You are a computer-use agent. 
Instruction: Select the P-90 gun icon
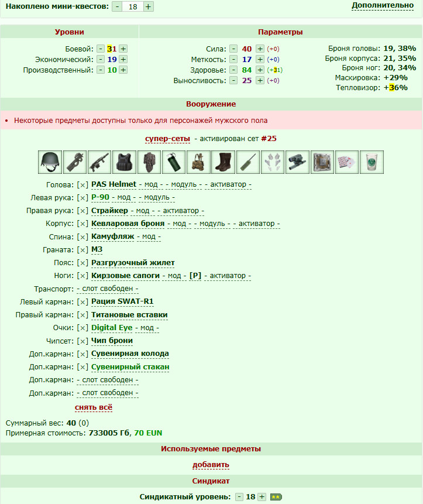click(75, 162)
